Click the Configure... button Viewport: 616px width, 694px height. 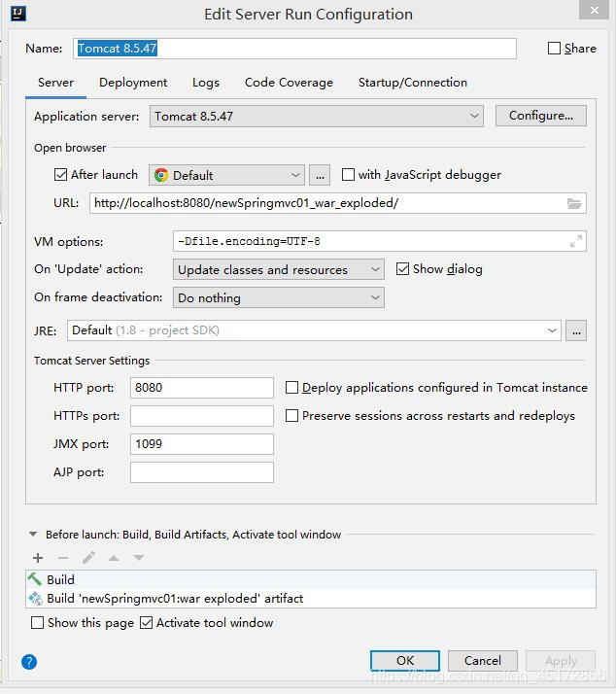tap(541, 116)
